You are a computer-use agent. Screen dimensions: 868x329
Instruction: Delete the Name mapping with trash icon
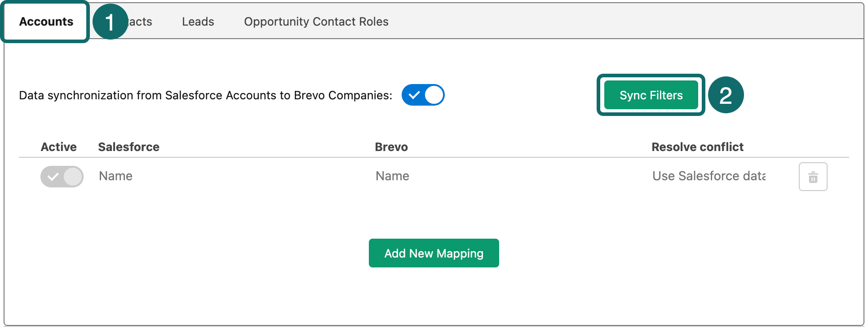[813, 177]
